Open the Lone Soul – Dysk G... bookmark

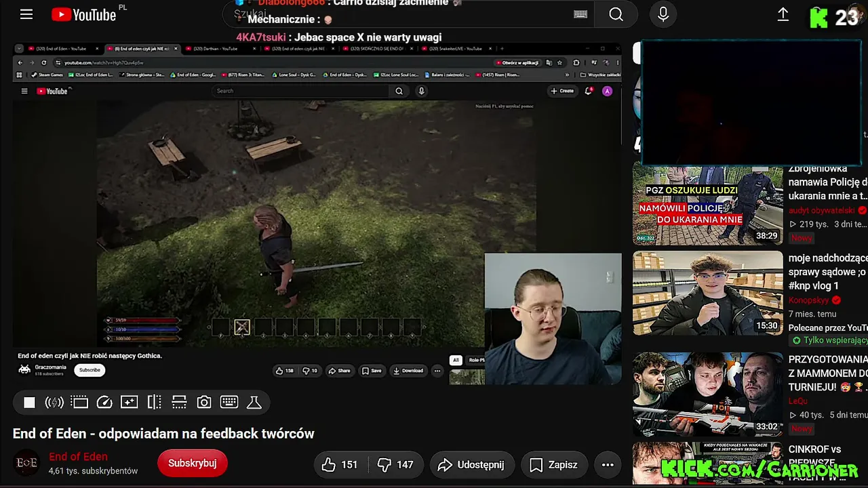click(x=294, y=75)
